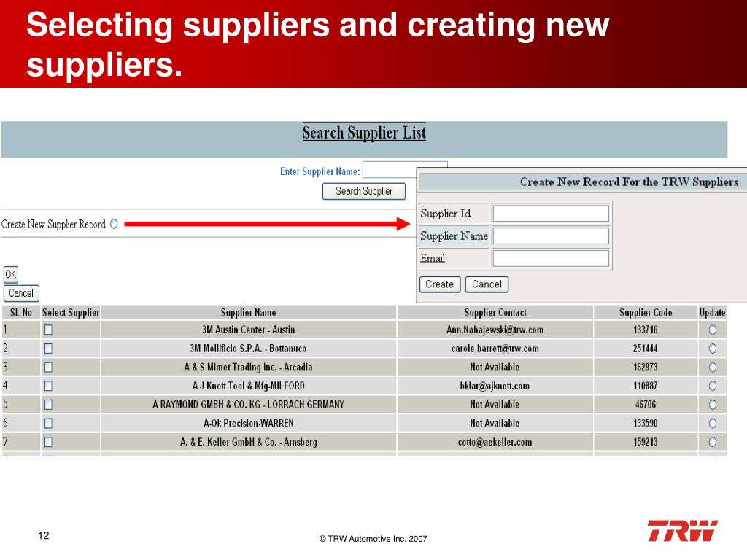Screen dimensions: 747x560
Task: Click the Update column header
Action: (712, 313)
